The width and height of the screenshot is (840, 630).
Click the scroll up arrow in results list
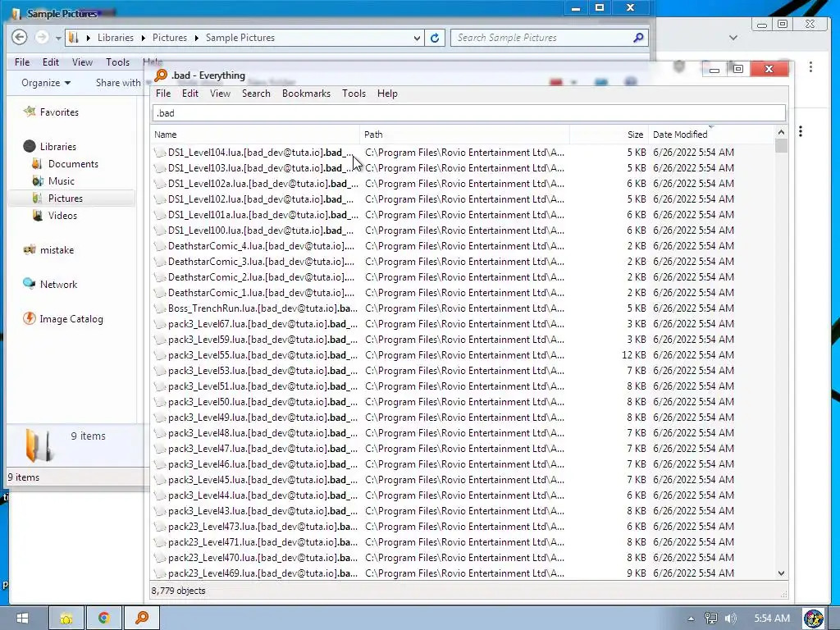point(781,132)
